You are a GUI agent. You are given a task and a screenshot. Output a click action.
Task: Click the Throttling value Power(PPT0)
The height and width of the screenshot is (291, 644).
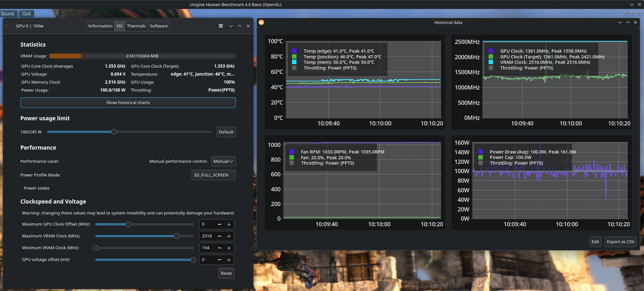pos(221,90)
